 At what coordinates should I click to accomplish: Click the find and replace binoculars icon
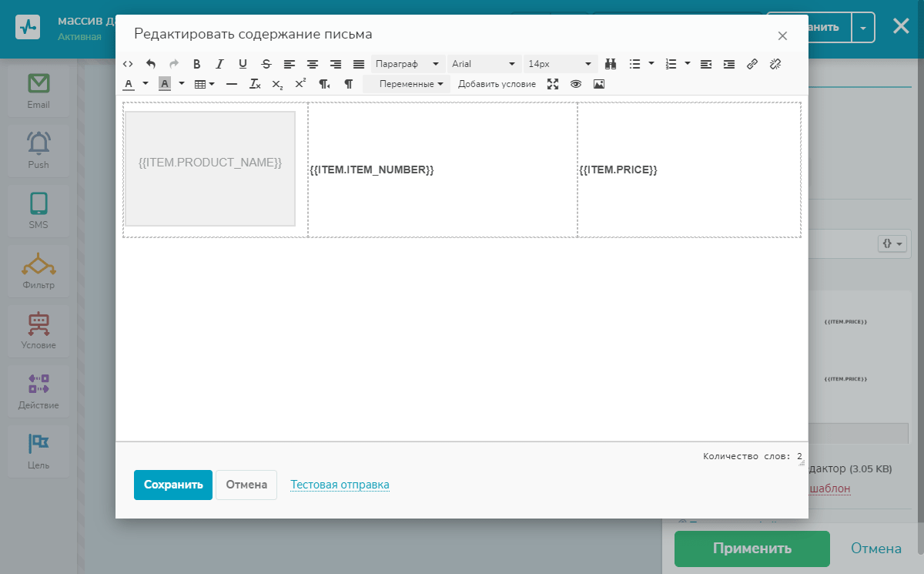pyautogui.click(x=611, y=64)
